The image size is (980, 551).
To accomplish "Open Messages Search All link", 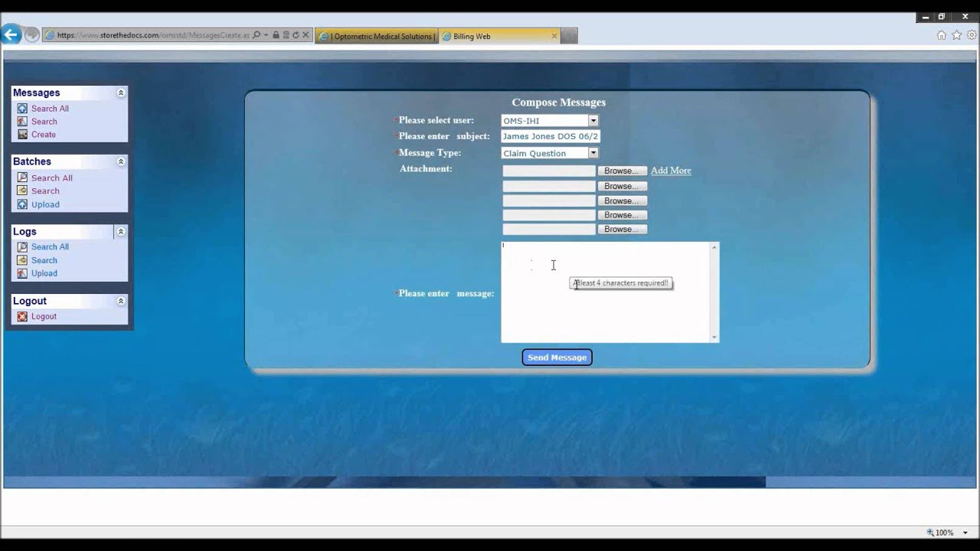I will [x=50, y=109].
